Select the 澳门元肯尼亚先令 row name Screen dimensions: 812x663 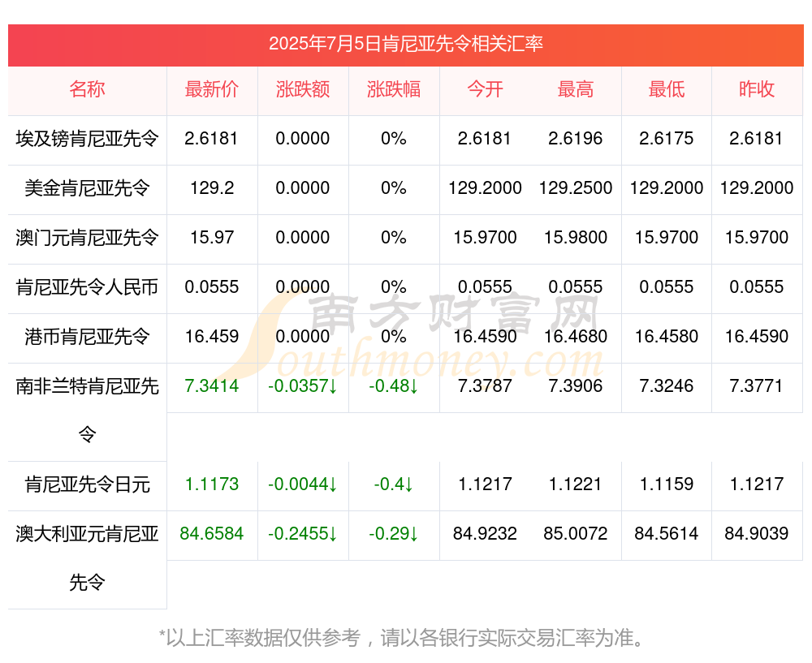point(87,238)
